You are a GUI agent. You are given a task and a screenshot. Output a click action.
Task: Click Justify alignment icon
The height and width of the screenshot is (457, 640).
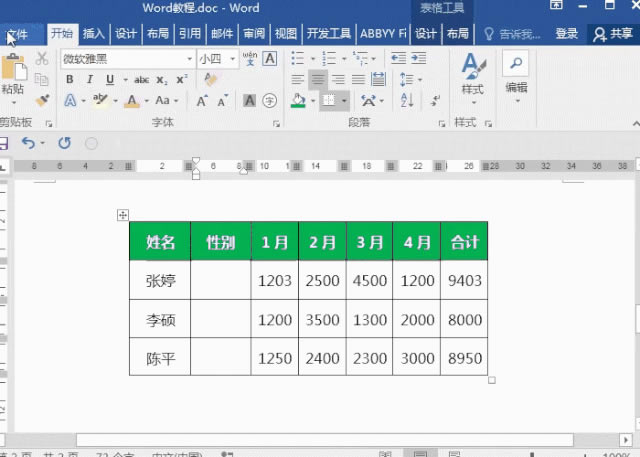click(x=358, y=79)
